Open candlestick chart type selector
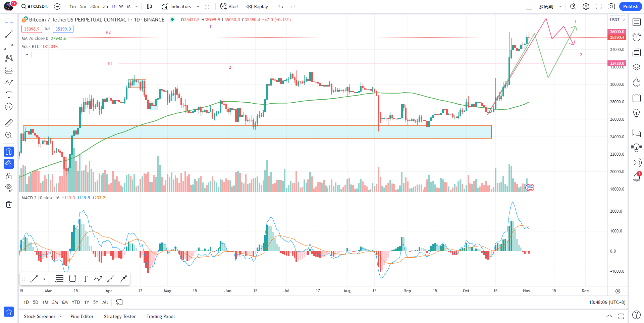This screenshot has height=323, width=644. [150, 6]
